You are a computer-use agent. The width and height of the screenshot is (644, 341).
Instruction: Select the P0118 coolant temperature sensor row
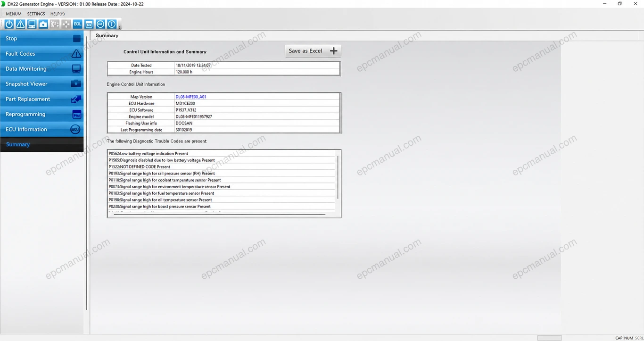(222, 180)
